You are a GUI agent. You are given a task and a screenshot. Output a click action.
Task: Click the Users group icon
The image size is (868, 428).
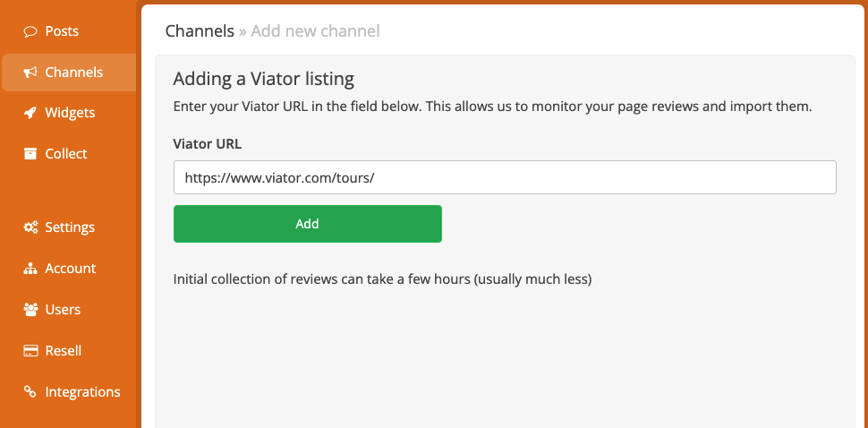click(x=30, y=310)
